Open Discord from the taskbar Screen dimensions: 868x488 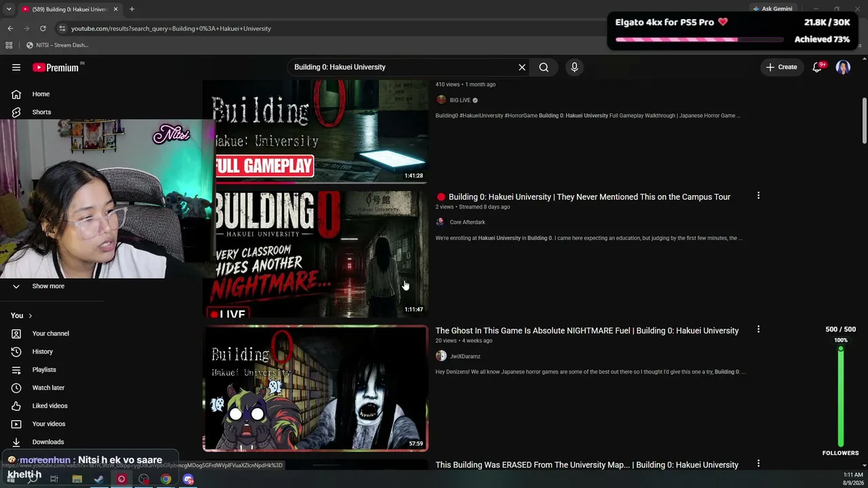(x=189, y=479)
